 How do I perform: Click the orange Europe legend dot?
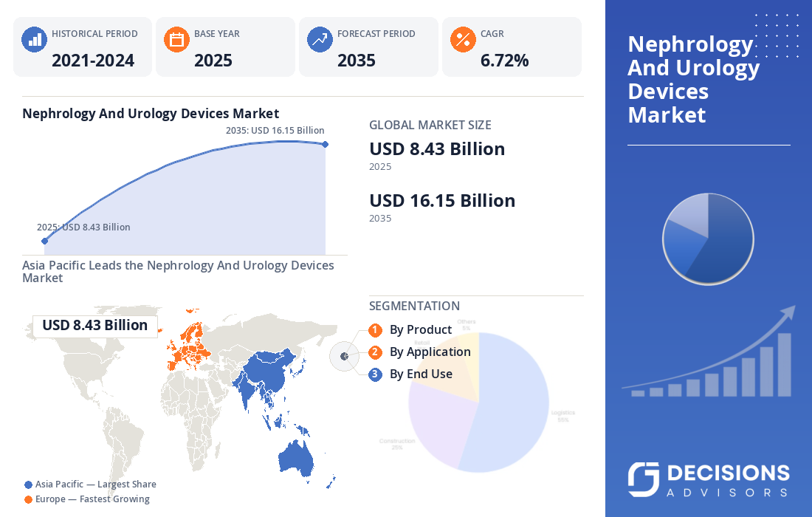pos(29,500)
